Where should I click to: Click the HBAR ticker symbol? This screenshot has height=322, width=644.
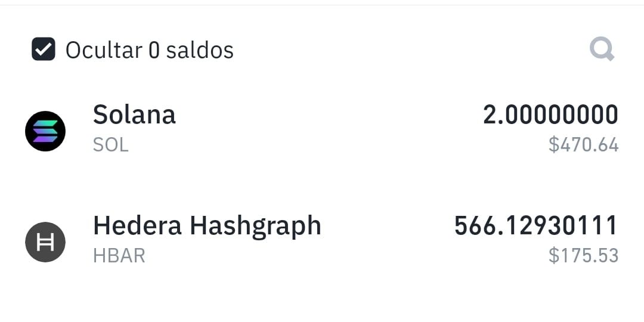coord(119,256)
